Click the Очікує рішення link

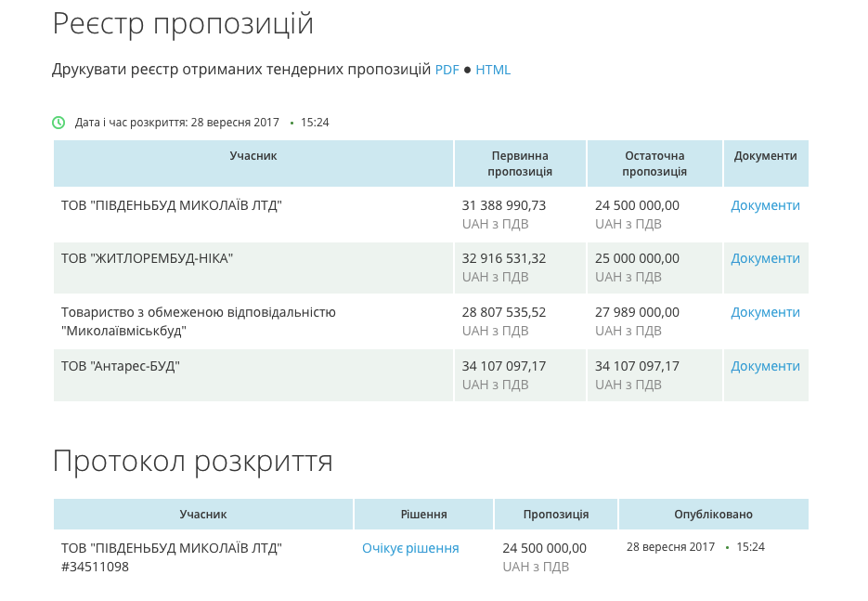tap(410, 548)
